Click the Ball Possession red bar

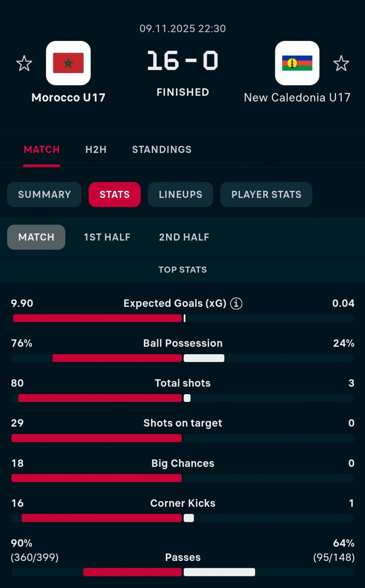pyautogui.click(x=117, y=358)
